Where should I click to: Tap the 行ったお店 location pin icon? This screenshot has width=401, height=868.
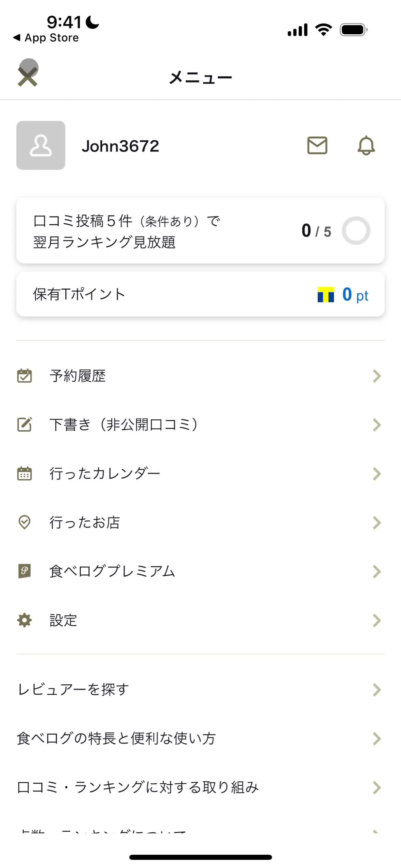[24, 522]
